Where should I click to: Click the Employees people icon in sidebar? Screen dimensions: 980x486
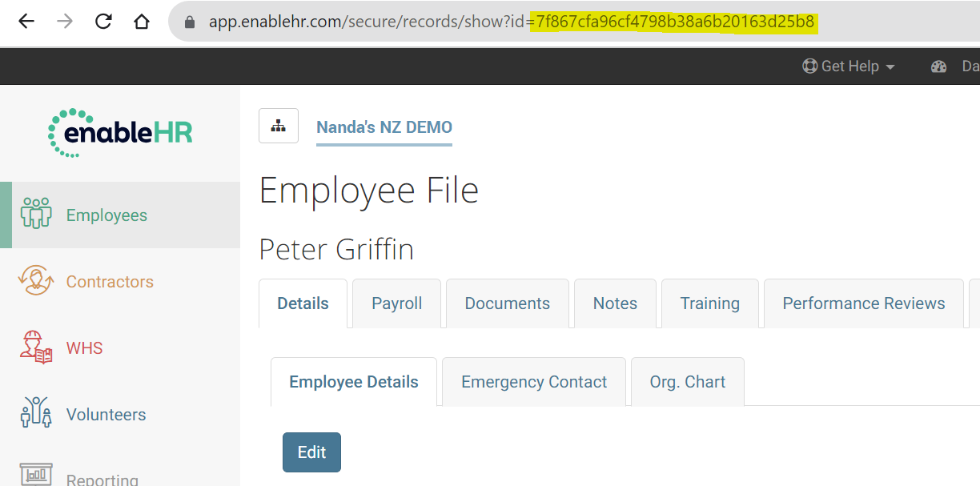(36, 215)
